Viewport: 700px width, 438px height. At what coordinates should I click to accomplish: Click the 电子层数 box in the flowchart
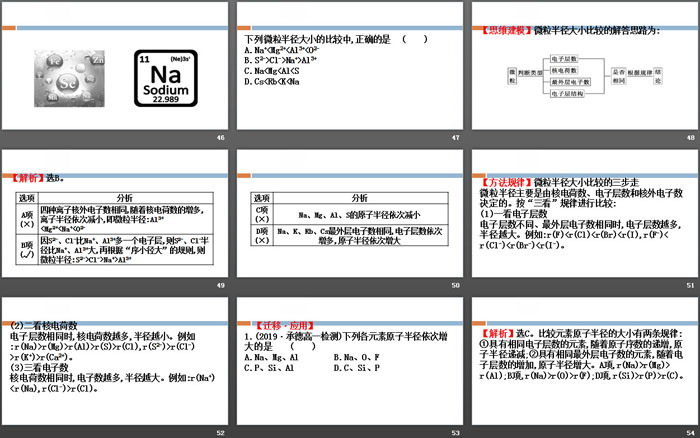[564, 59]
